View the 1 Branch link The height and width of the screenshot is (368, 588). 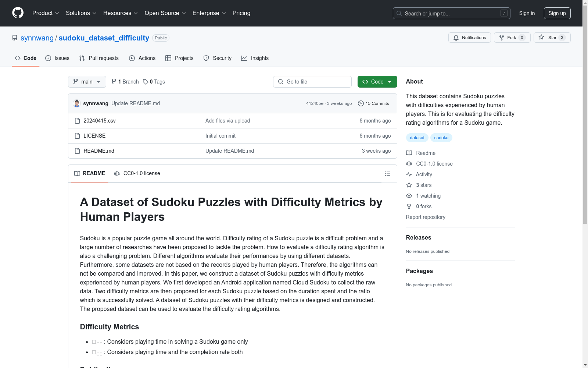click(x=125, y=82)
